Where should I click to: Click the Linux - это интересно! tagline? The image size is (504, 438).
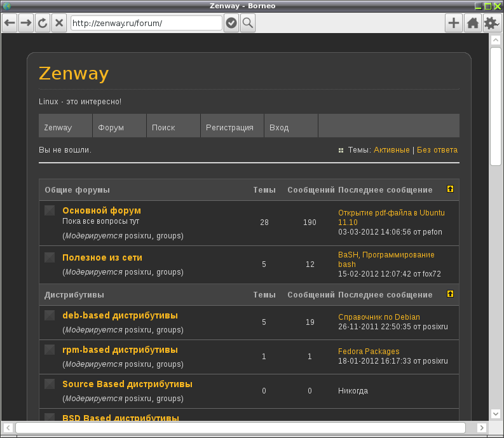pyautogui.click(x=80, y=102)
